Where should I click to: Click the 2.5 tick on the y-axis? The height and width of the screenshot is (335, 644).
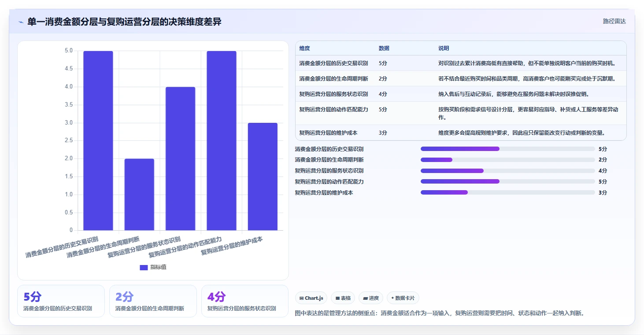point(69,140)
